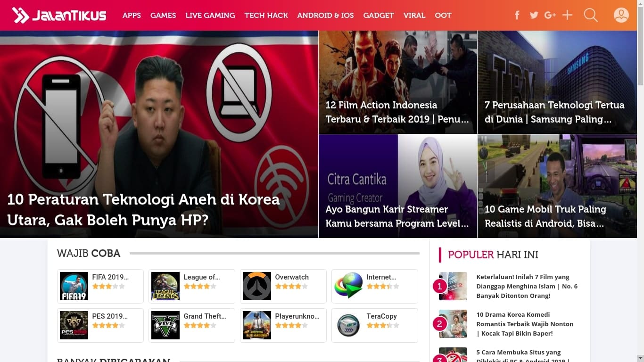
Task: Open the TECH HACK menu
Action: coord(266,16)
